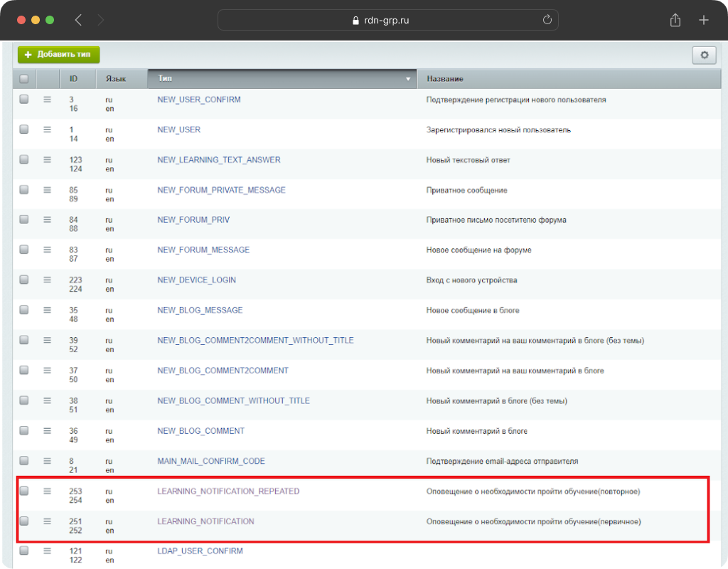The height and width of the screenshot is (569, 728).
Task: Click the rdn-grp.ru address bar
Action: (387, 20)
